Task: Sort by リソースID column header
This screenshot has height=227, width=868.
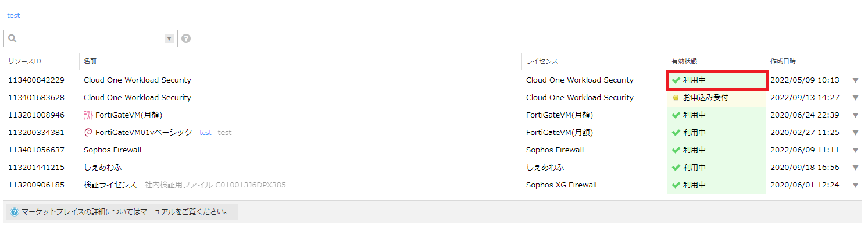Action: point(24,61)
